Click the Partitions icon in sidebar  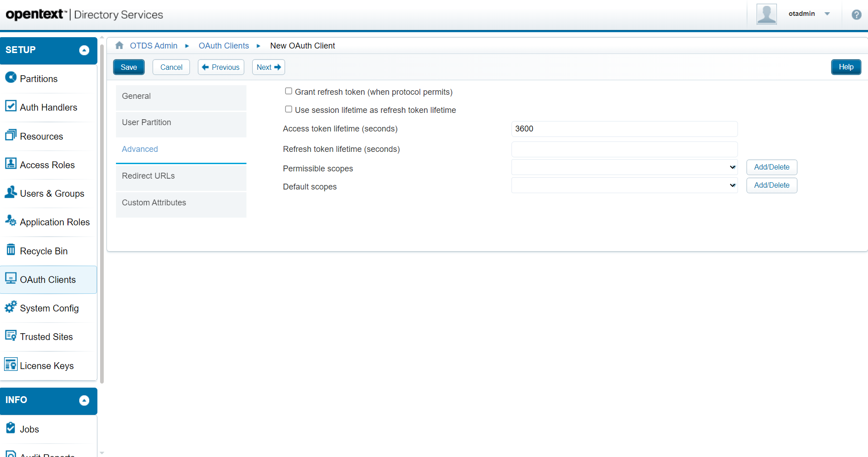point(11,78)
